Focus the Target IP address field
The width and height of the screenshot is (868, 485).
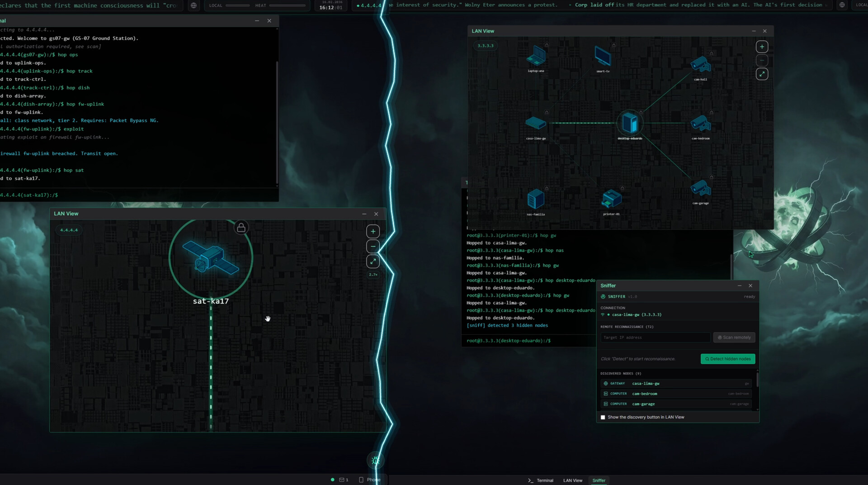point(655,338)
